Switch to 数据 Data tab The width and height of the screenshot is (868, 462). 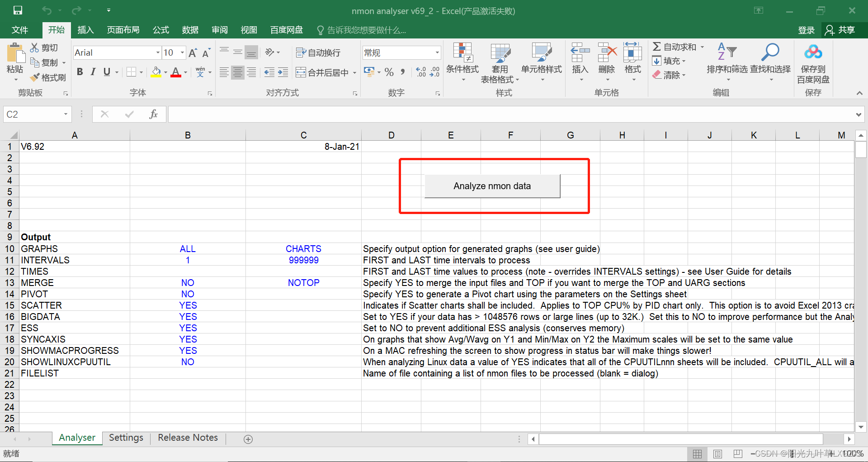coord(190,30)
